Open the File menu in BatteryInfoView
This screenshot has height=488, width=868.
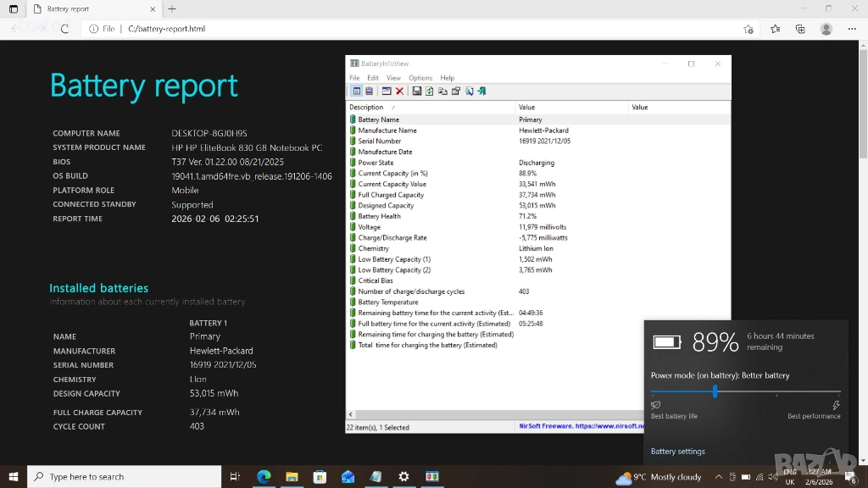[354, 78]
